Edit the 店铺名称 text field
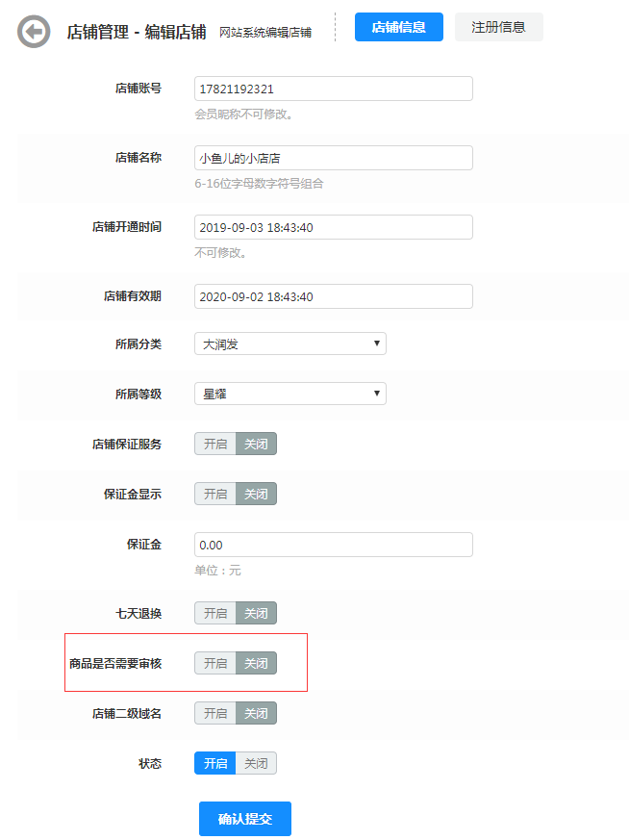 [333, 158]
